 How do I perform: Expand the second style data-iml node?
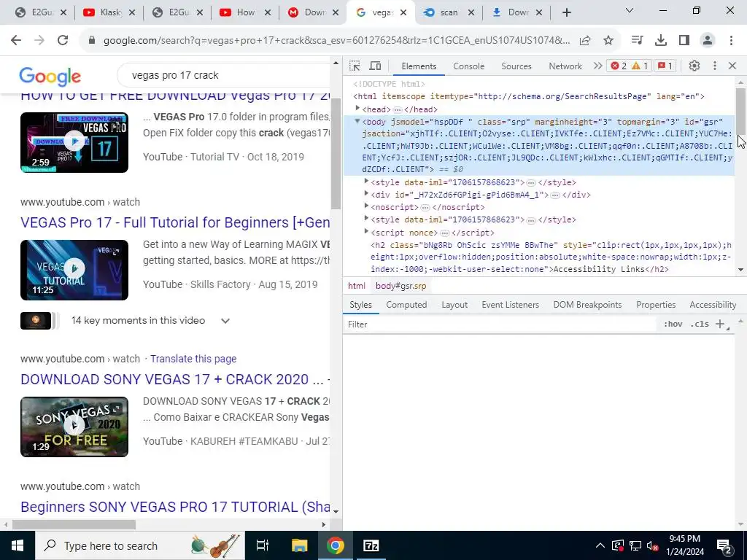pos(366,219)
